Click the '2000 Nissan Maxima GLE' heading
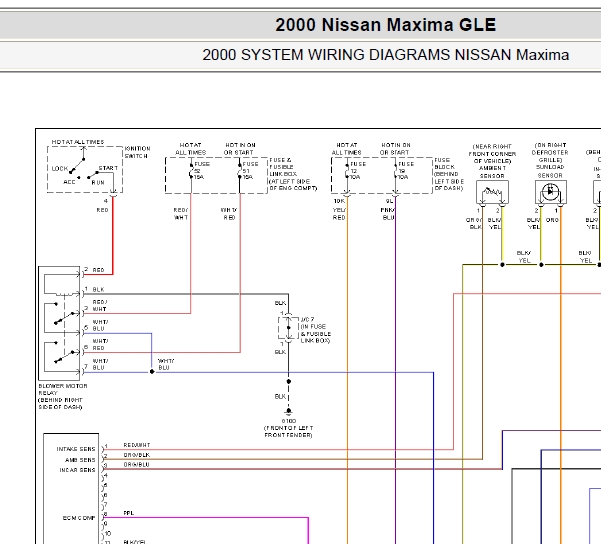Image resolution: width=601 pixels, height=544 pixels. [386, 25]
